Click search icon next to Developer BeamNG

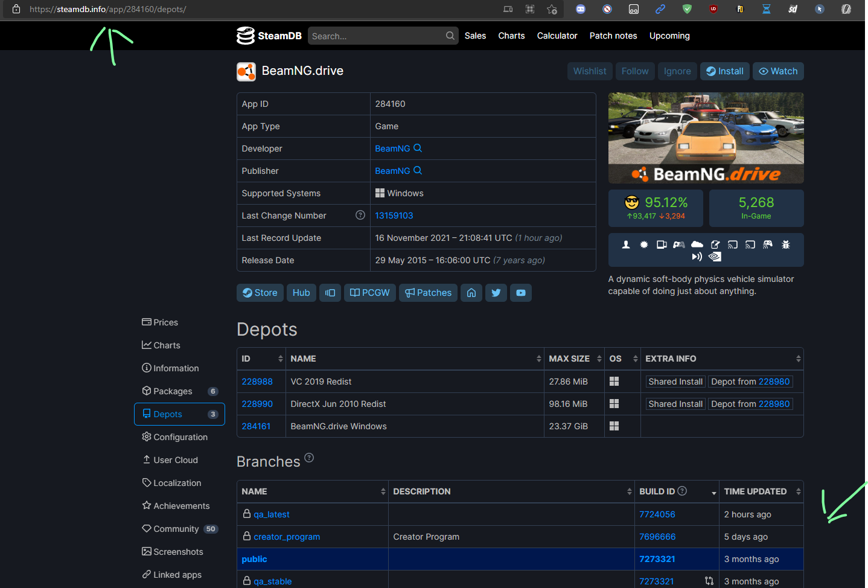[x=418, y=148]
